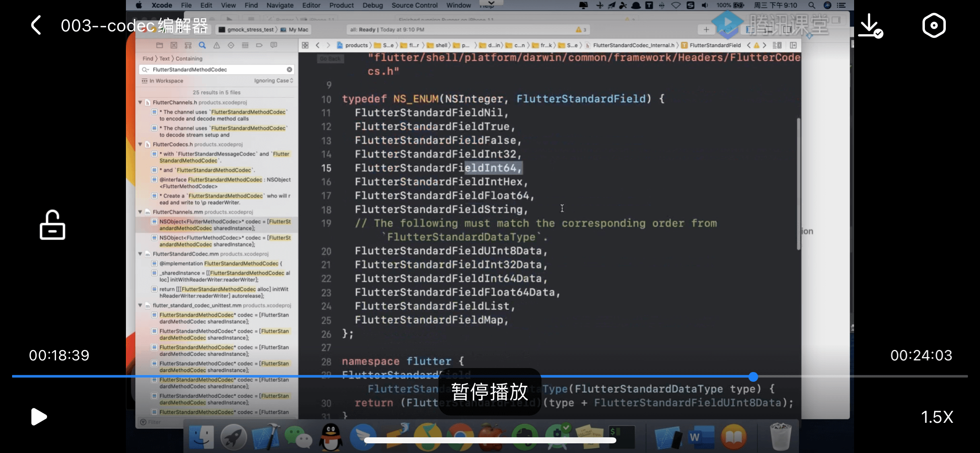980x453 pixels.
Task: Collapse the FlutterChannels.h results group
Action: [x=140, y=102]
